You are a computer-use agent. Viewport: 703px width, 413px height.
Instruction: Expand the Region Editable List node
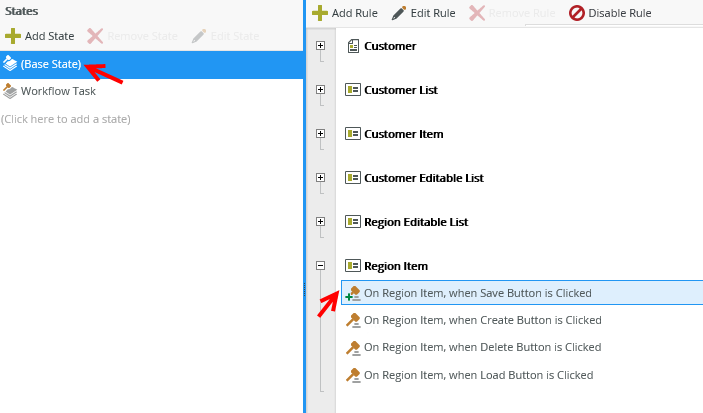(320, 222)
